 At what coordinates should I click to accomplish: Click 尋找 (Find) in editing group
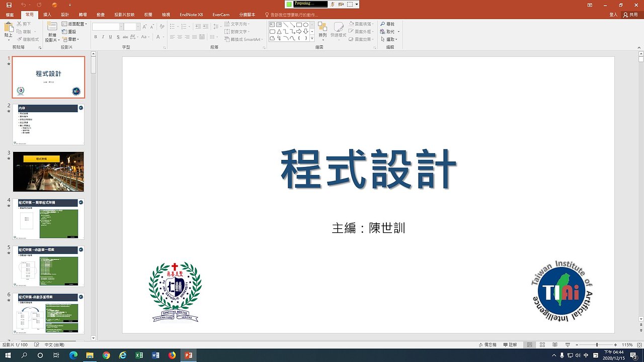(387, 24)
